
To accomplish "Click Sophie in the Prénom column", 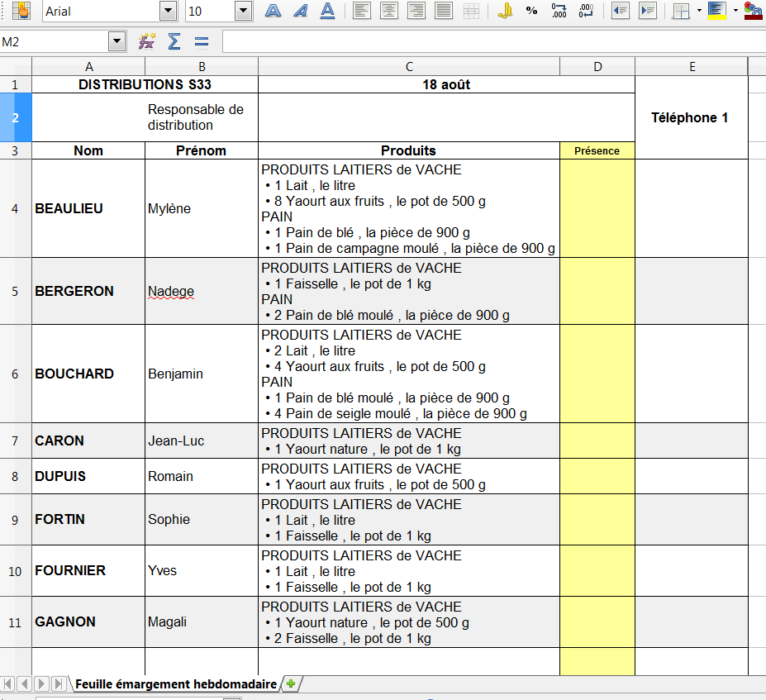I will 202,519.
